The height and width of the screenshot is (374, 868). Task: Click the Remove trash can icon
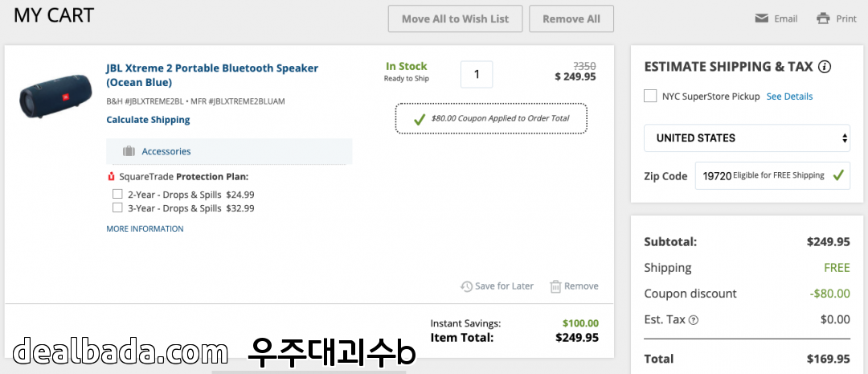point(555,286)
